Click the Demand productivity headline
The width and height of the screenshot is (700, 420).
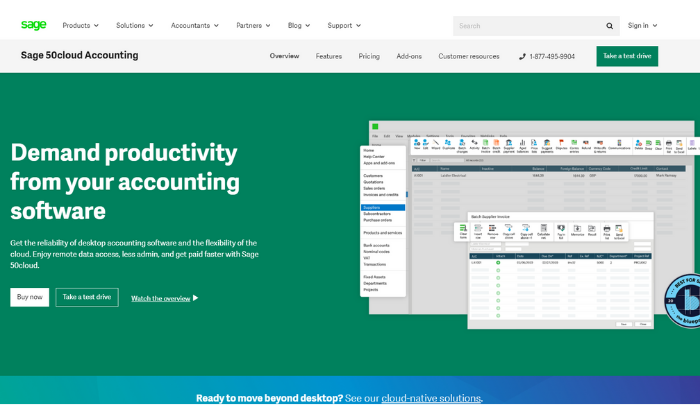coord(125,181)
